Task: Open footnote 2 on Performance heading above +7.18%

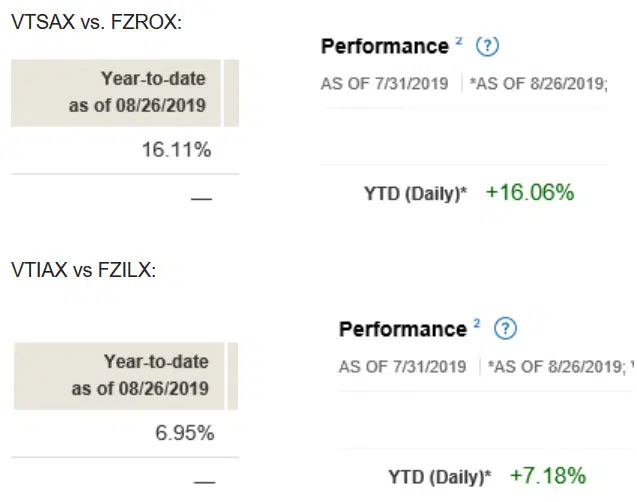Action: [x=477, y=322]
